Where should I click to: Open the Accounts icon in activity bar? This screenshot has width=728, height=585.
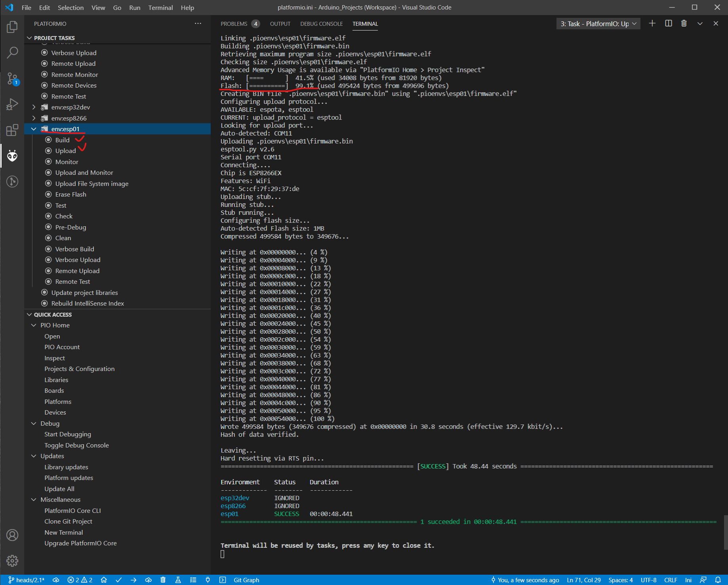click(x=12, y=535)
